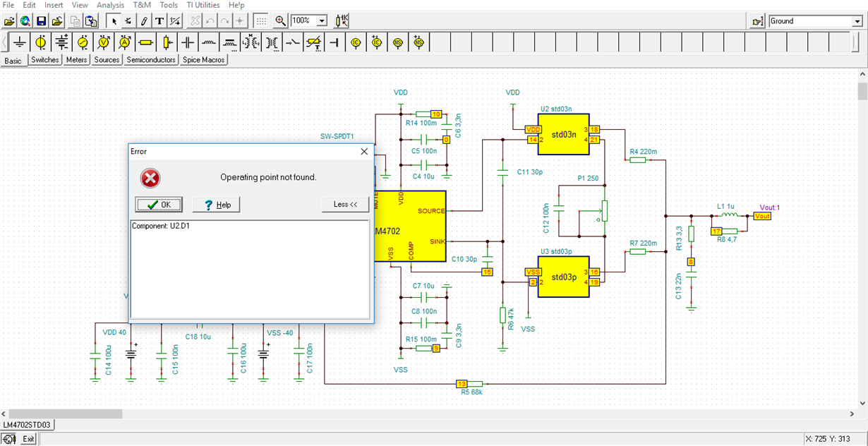
Task: Select the Text tool
Action: pos(159,21)
